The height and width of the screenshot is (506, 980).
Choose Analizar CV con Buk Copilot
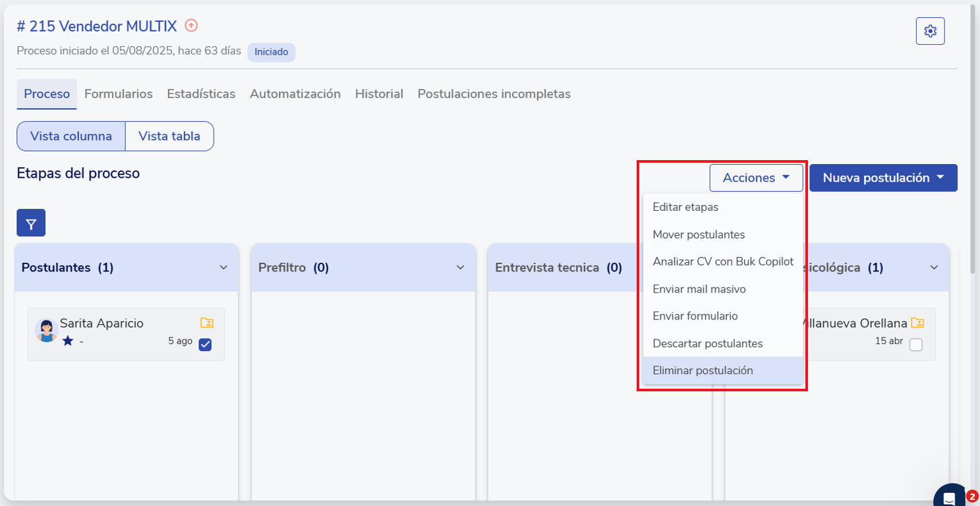pyautogui.click(x=722, y=262)
